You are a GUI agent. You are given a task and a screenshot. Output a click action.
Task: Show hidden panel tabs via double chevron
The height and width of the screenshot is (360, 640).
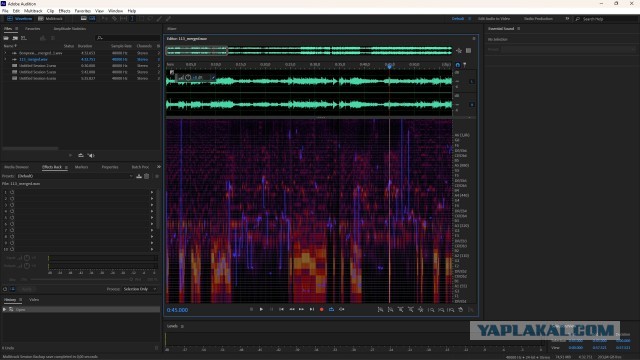coord(159,167)
